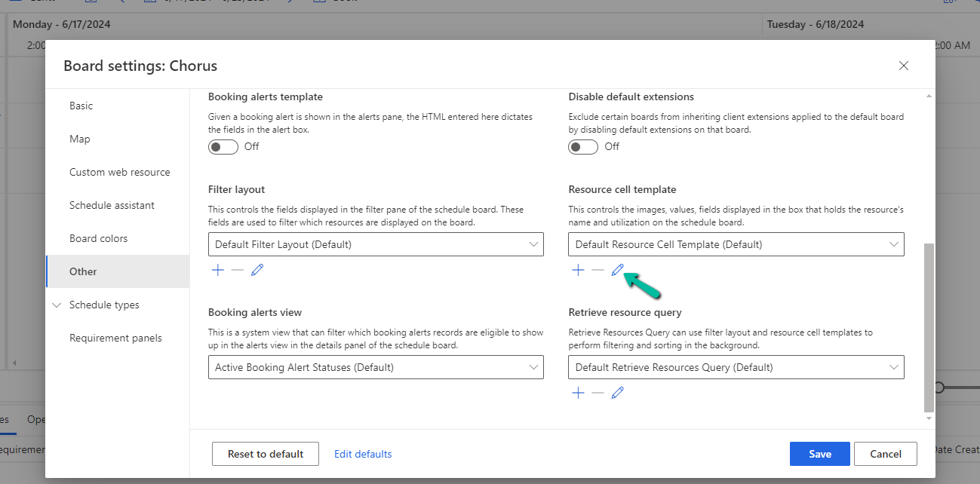Turn on Disable default extensions
Image resolution: width=980 pixels, height=484 pixels.
(x=582, y=146)
